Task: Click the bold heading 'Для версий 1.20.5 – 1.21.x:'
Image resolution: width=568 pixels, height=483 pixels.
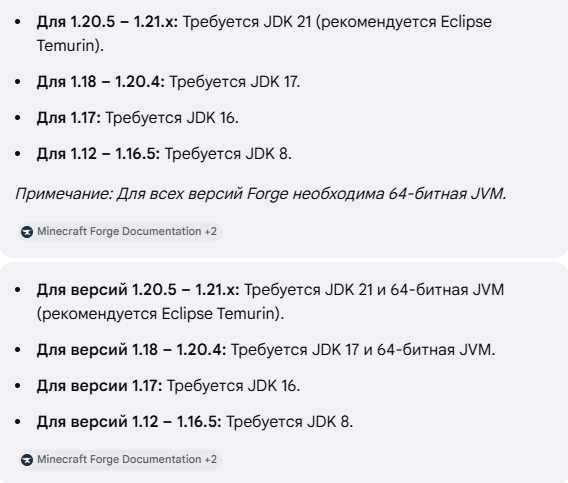Action: pos(138,290)
